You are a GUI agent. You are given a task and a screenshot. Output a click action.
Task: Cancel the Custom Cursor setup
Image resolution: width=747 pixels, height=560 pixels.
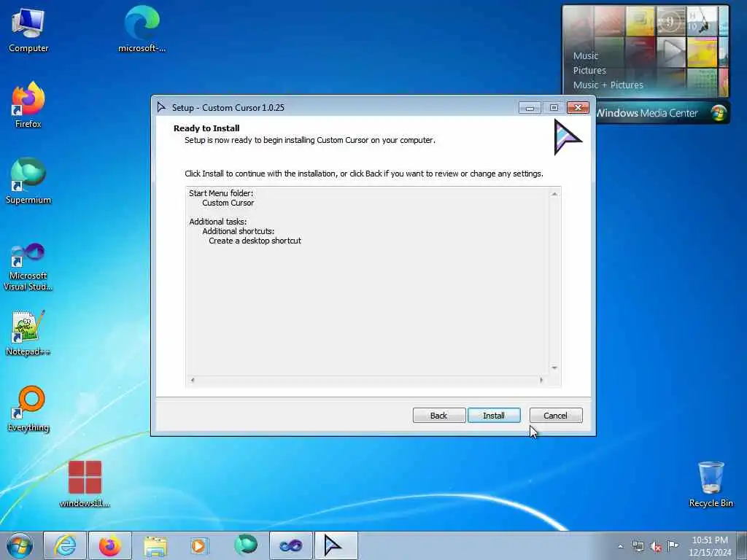(x=555, y=415)
